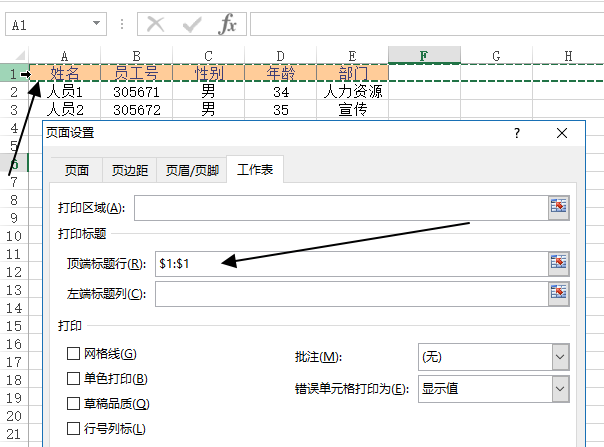The height and width of the screenshot is (447, 604).
Task: Expand the 错误单元格打印为 dropdown
Action: 559,389
